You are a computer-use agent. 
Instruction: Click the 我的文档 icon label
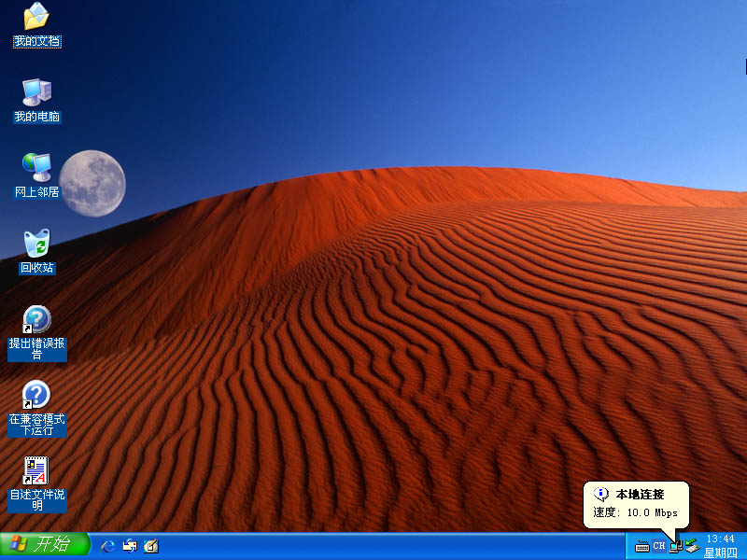click(36, 41)
